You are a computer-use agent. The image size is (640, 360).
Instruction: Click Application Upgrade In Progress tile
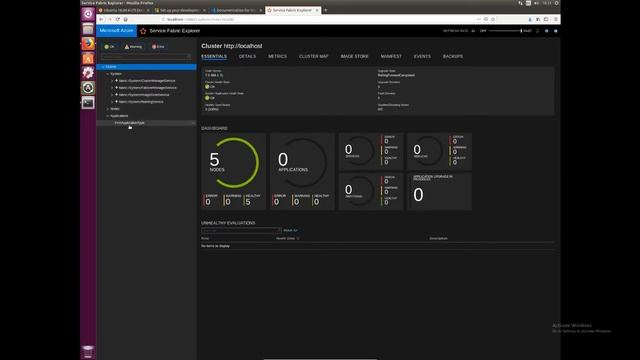[x=439, y=191]
